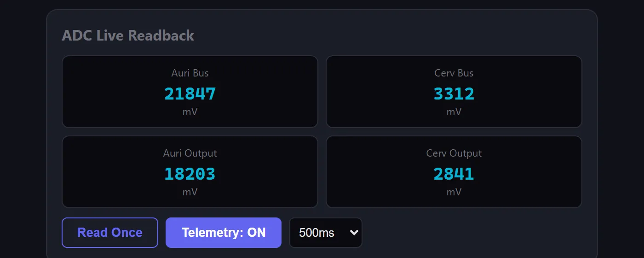The image size is (644, 258).
Task: Toggle the Telemetry: ON button
Action: click(224, 233)
